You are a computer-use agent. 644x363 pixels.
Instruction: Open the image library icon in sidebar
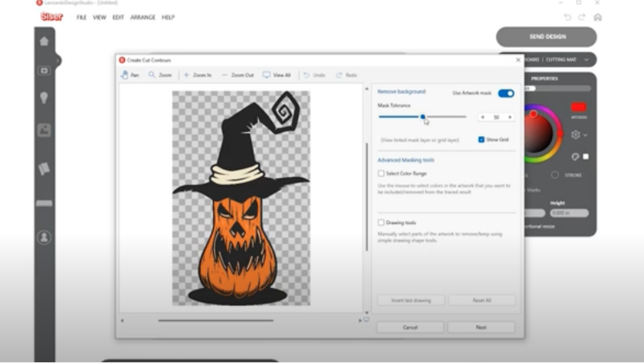tap(44, 131)
